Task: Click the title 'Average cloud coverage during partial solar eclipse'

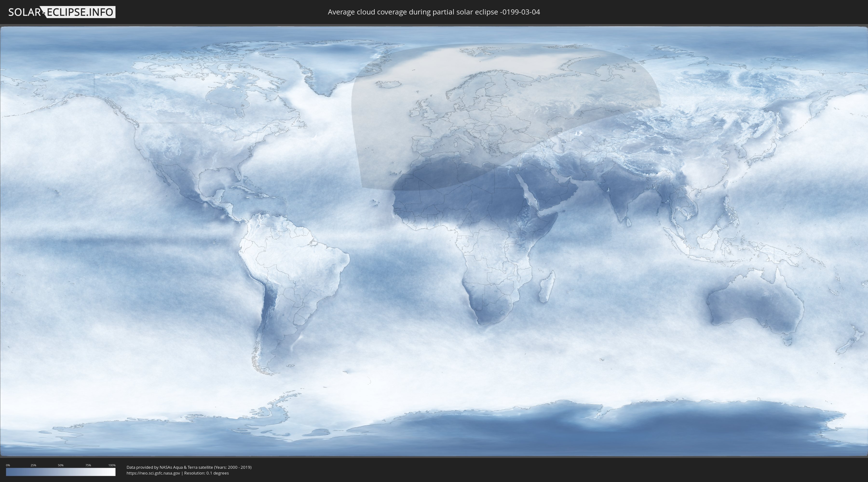Action: tap(434, 12)
